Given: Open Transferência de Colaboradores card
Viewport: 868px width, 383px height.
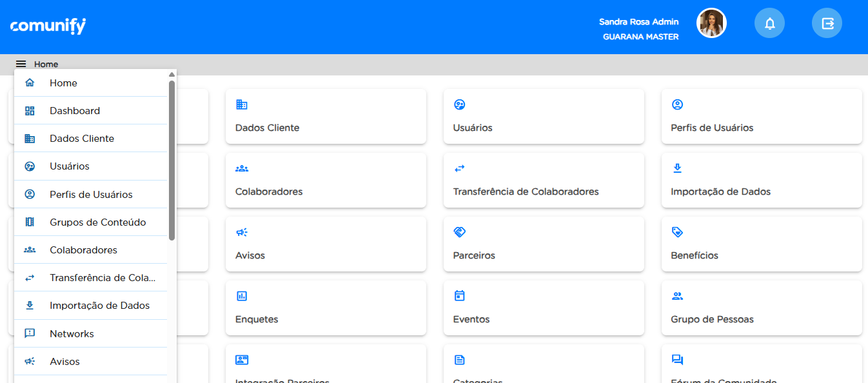Looking at the screenshot, I should (543, 180).
